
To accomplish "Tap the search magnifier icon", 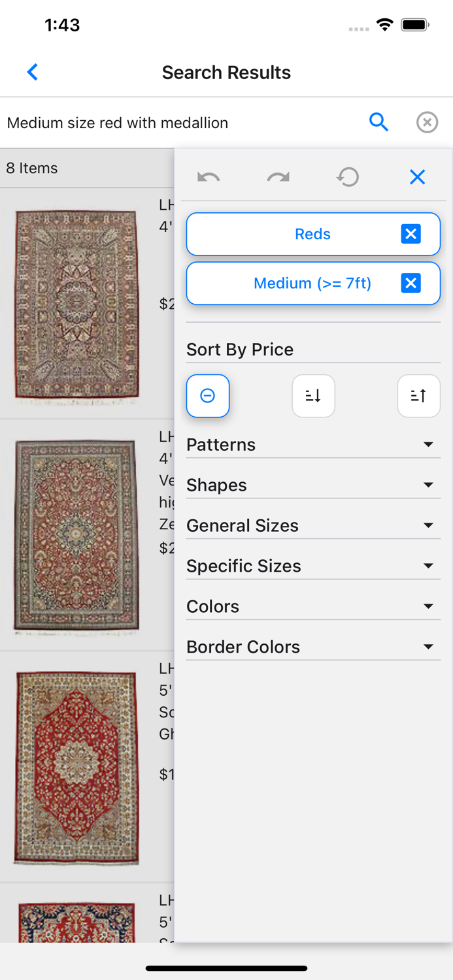I will [379, 122].
